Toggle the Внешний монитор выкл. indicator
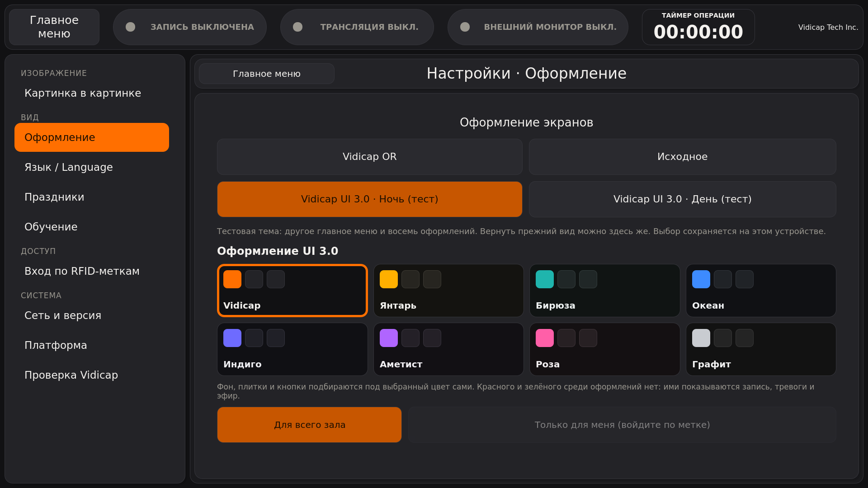This screenshot has width=868, height=488. [x=538, y=27]
